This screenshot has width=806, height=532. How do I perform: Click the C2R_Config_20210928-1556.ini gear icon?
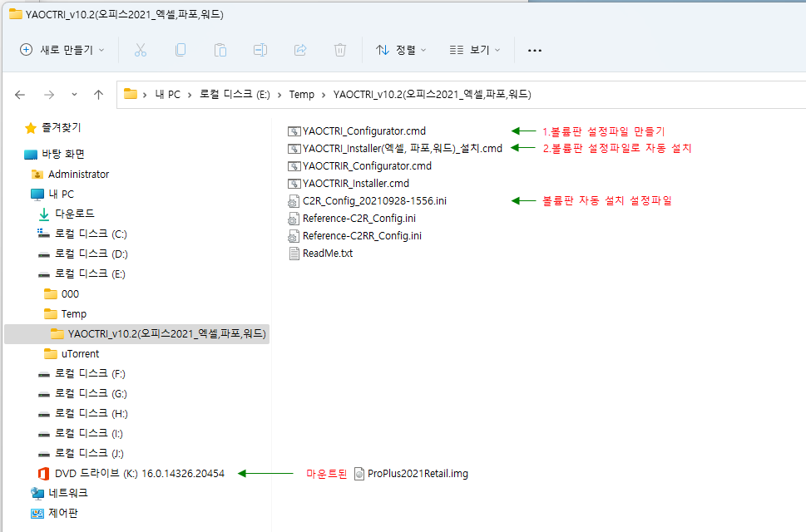pos(294,201)
